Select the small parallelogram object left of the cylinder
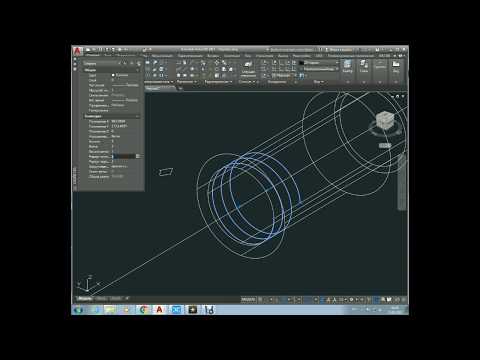480x360 pixels. tap(166, 172)
